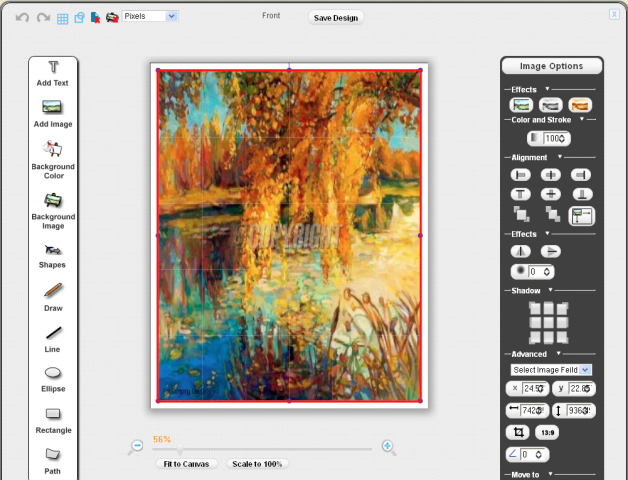Image resolution: width=628 pixels, height=480 pixels.
Task: Apply the sepia image effect
Action: tap(580, 105)
